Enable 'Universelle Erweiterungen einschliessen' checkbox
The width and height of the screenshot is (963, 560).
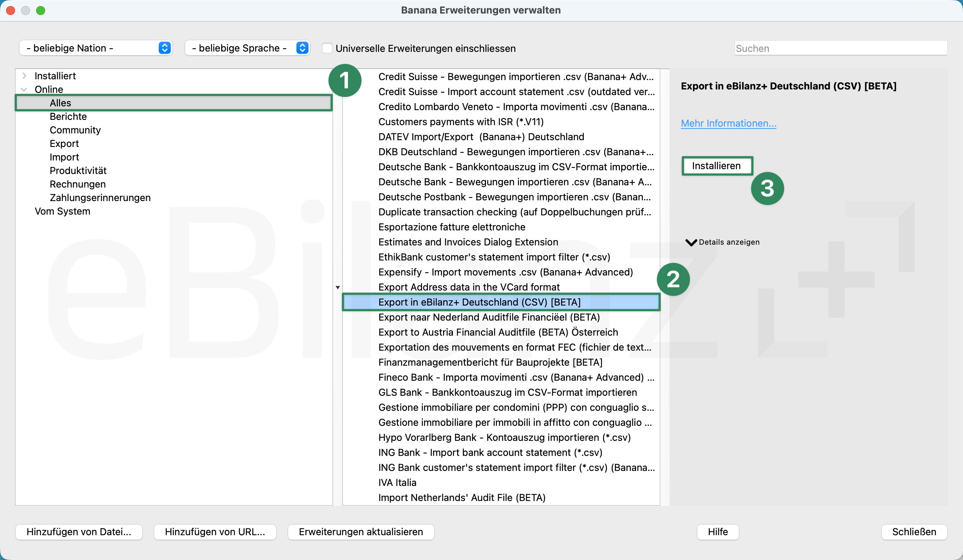point(327,48)
